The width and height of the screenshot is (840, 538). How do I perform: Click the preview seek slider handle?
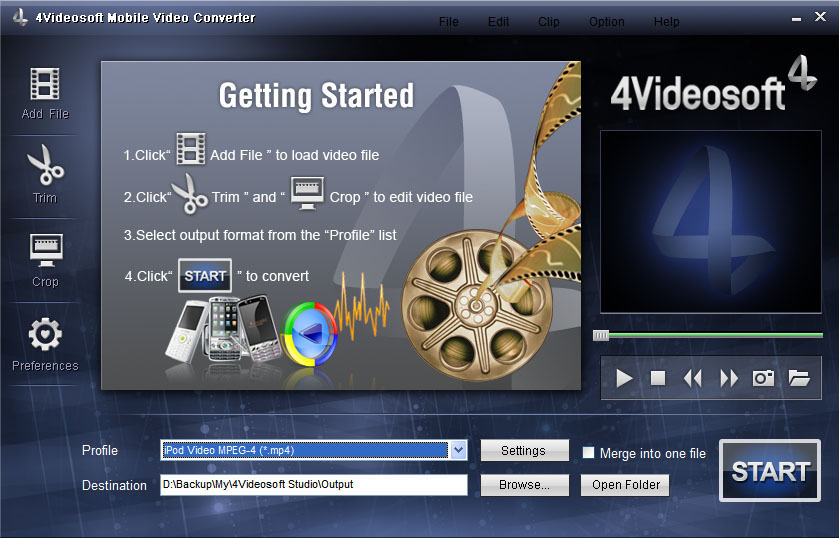pyautogui.click(x=601, y=335)
